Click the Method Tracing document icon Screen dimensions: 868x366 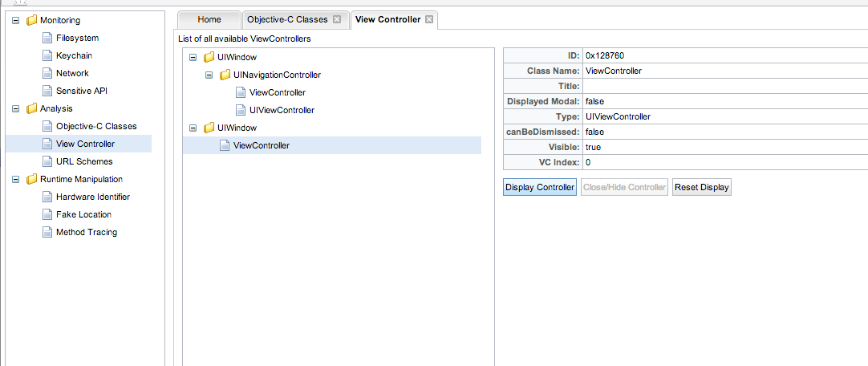48,232
